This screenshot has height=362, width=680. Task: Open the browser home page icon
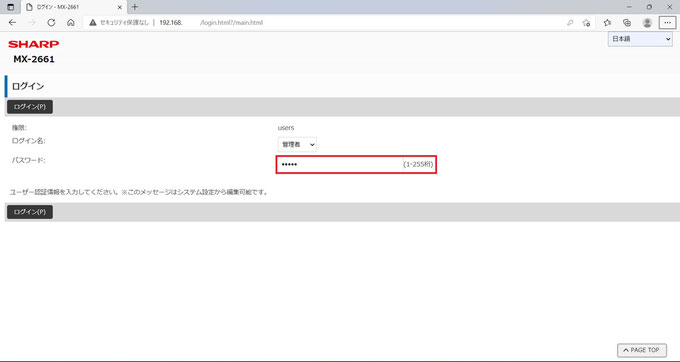[71, 23]
